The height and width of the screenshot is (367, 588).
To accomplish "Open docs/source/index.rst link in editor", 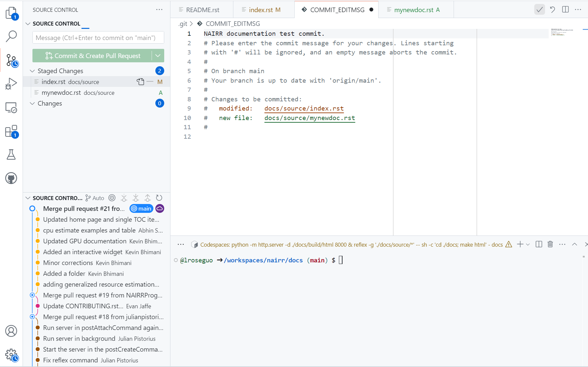I will (304, 109).
